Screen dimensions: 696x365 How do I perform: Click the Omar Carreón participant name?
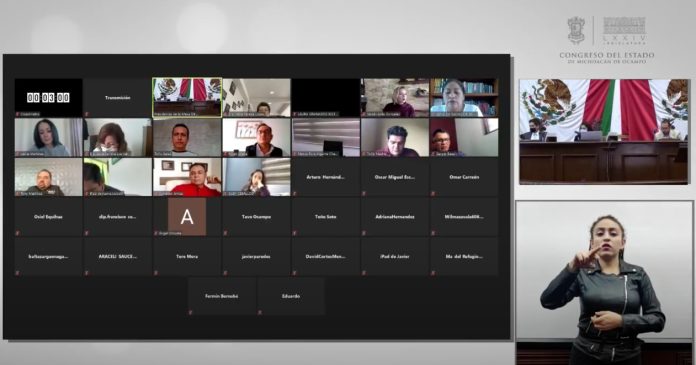coord(464,177)
